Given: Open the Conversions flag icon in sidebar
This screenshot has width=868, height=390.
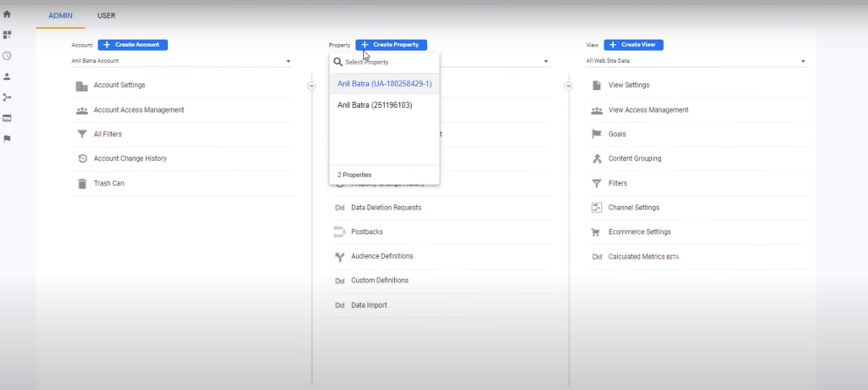Looking at the screenshot, I should 7,138.
